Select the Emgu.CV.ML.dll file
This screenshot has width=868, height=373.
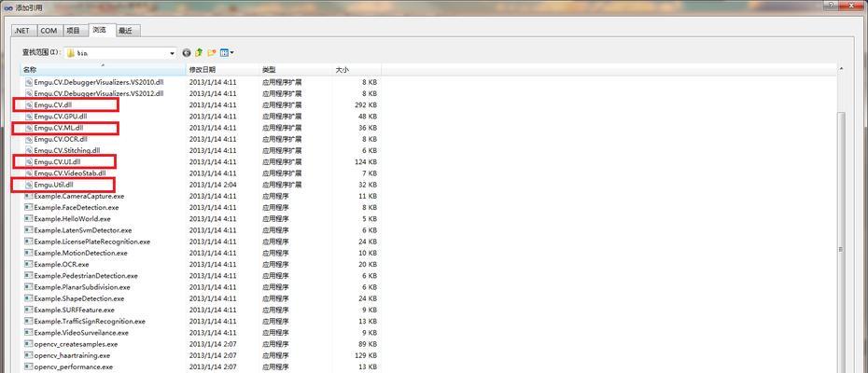coord(59,128)
